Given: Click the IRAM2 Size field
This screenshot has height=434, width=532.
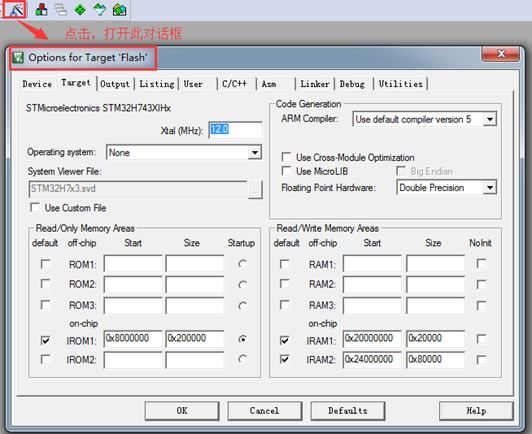Looking at the screenshot, I should tap(435, 360).
